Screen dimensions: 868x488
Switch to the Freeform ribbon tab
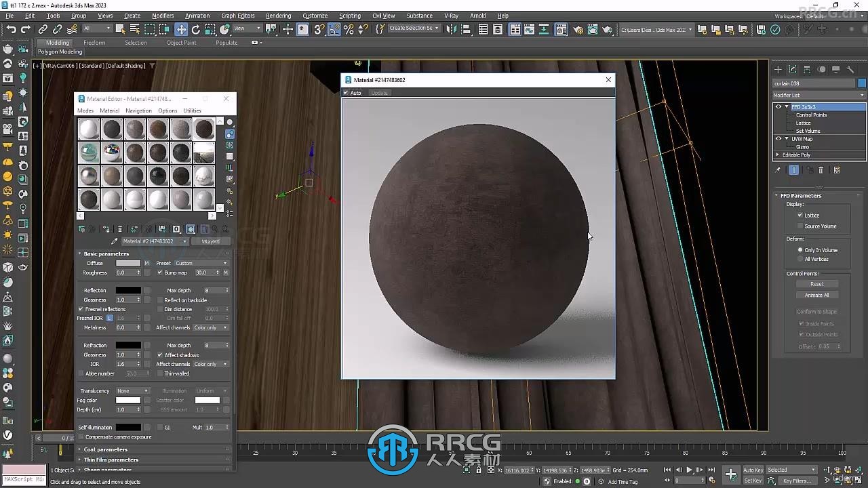click(94, 43)
